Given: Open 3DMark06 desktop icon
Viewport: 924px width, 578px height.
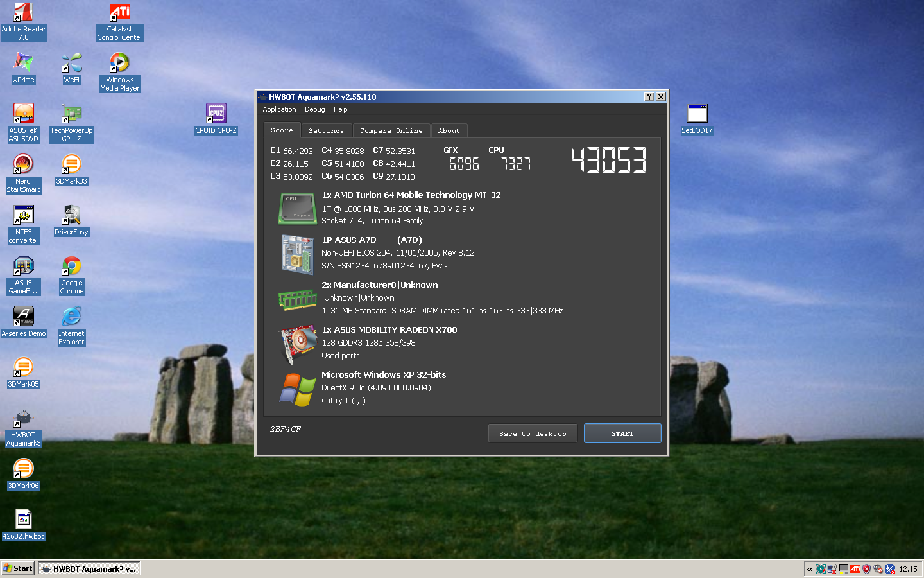Looking at the screenshot, I should 24,474.
